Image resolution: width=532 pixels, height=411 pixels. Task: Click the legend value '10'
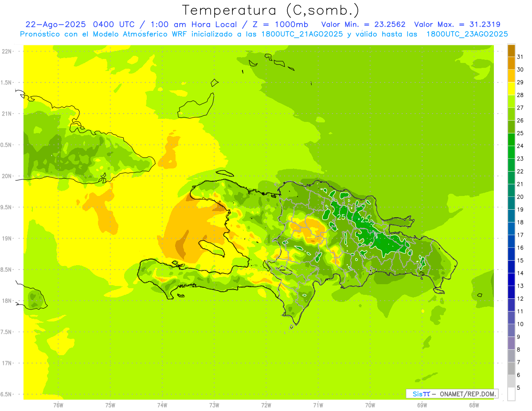click(520, 324)
